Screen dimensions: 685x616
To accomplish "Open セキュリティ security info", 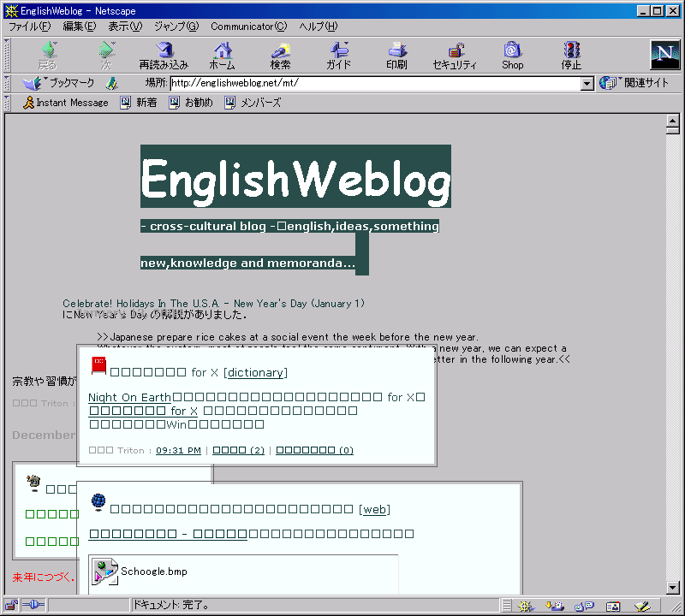I will tap(455, 56).
